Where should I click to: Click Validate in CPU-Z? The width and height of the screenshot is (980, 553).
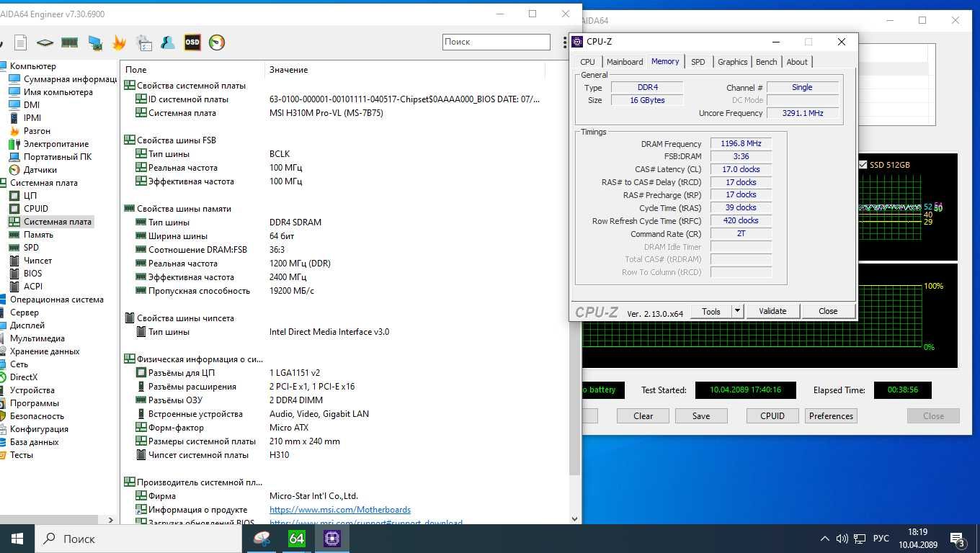pyautogui.click(x=772, y=311)
